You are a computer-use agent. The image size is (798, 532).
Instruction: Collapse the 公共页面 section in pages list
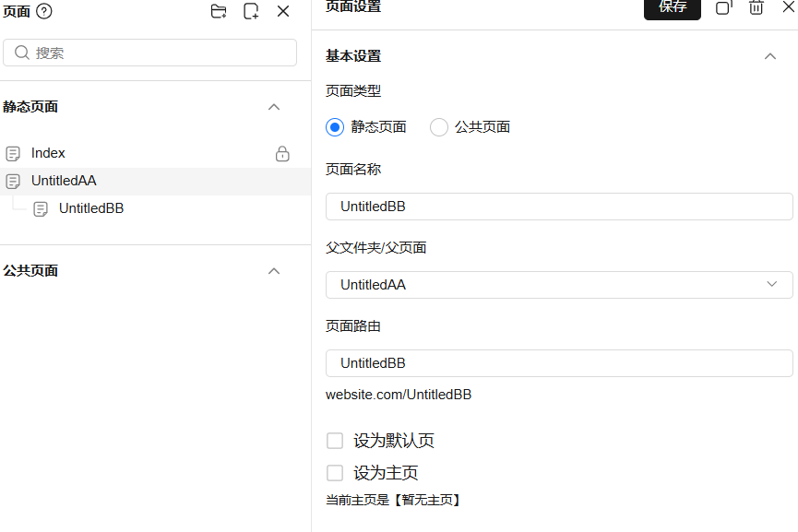point(274,270)
